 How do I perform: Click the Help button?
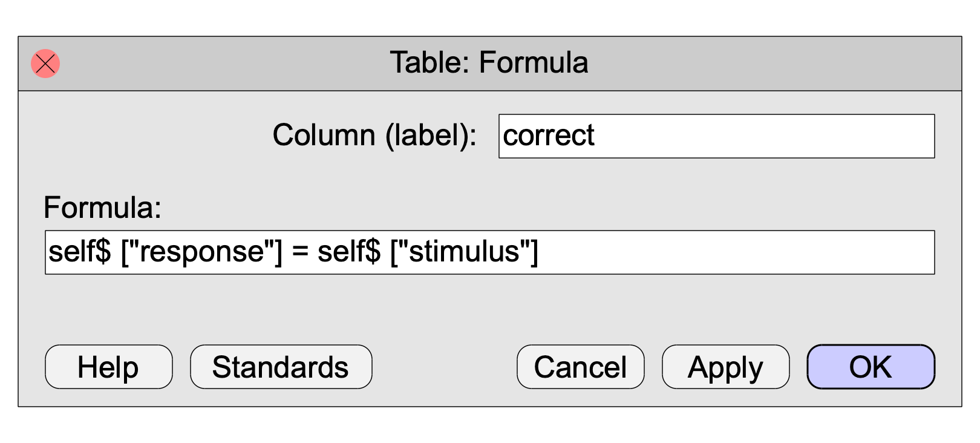pos(108,367)
